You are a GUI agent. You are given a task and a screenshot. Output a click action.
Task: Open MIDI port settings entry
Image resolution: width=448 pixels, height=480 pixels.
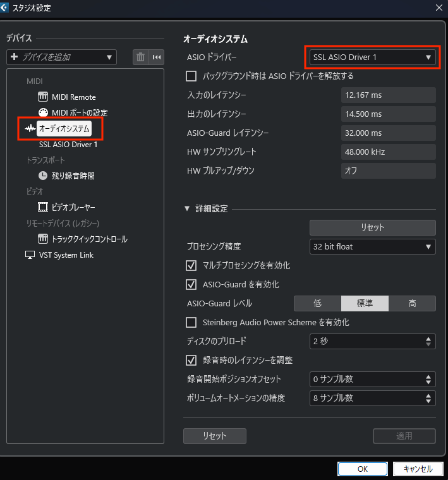79,113
